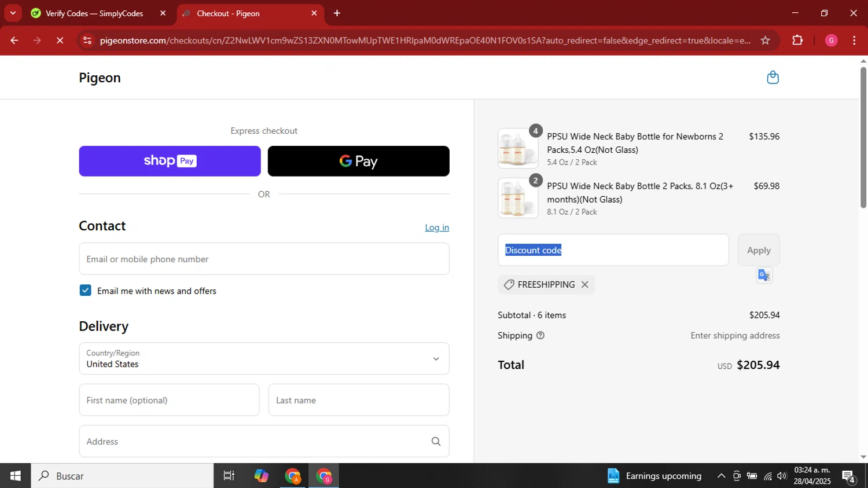
Task: Click the Discount code input field
Action: click(613, 250)
